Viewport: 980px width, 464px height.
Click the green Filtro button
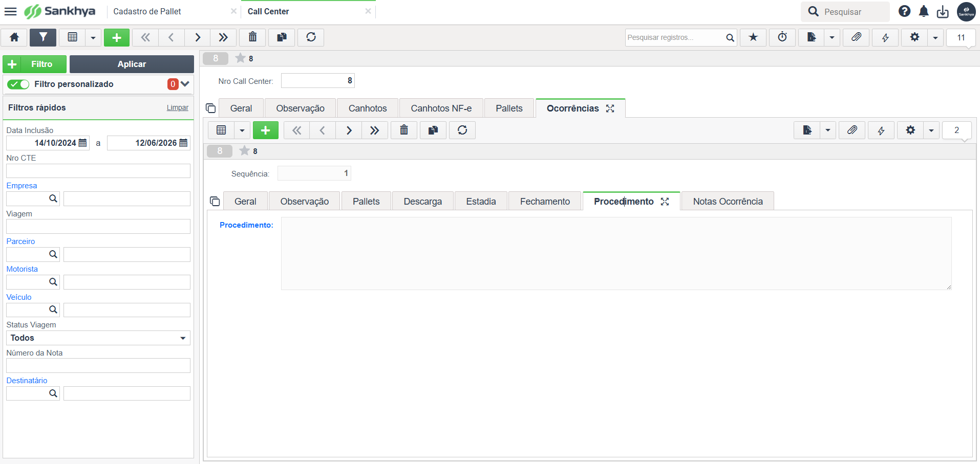(34, 64)
